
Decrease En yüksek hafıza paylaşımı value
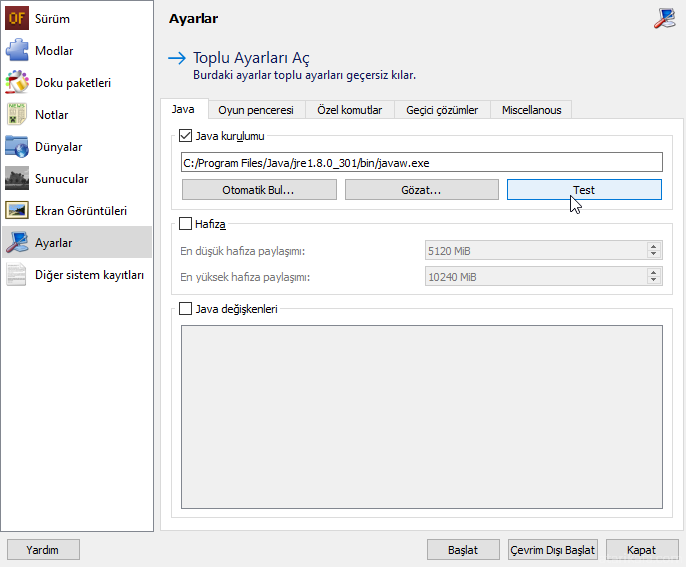[654, 280]
